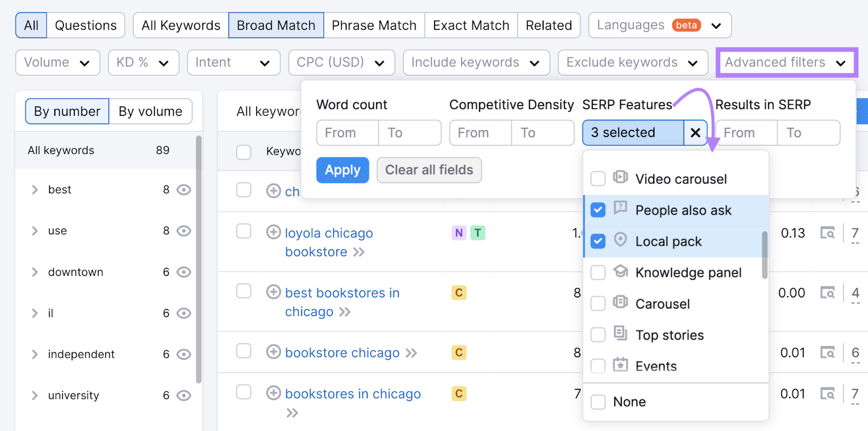Clear SERP Features selection with X icon
Viewport: 868px width, 431px height.
click(x=695, y=133)
